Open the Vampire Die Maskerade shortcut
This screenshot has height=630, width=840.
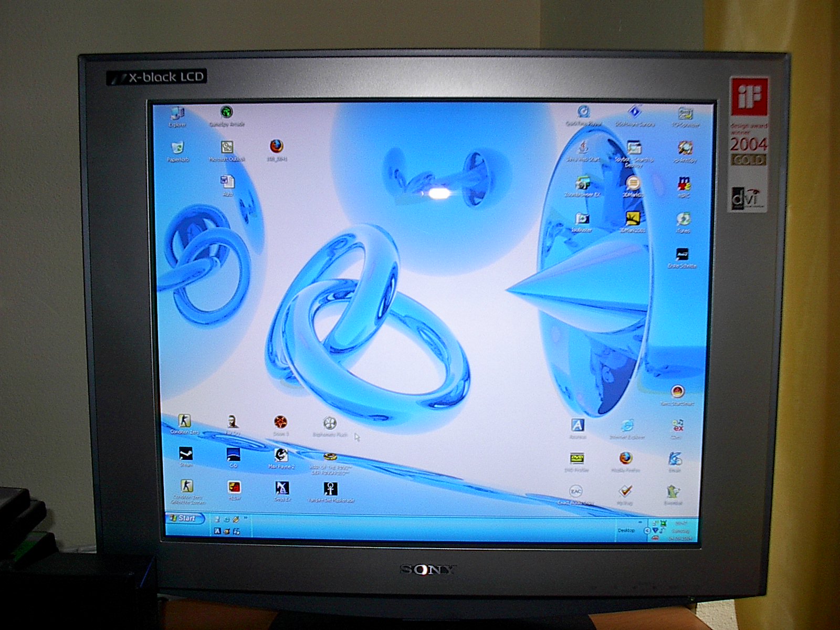pos(331,489)
